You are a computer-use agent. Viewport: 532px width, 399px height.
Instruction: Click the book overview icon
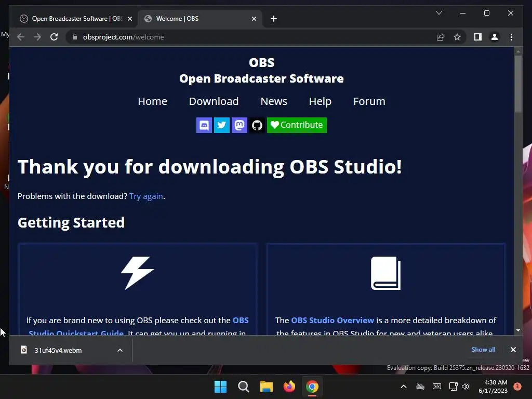[x=386, y=273]
